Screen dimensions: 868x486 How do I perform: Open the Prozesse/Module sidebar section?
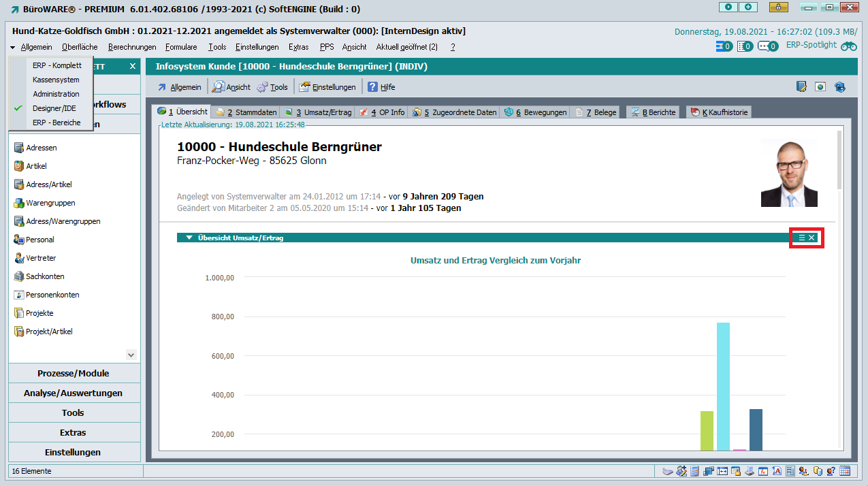pos(73,373)
